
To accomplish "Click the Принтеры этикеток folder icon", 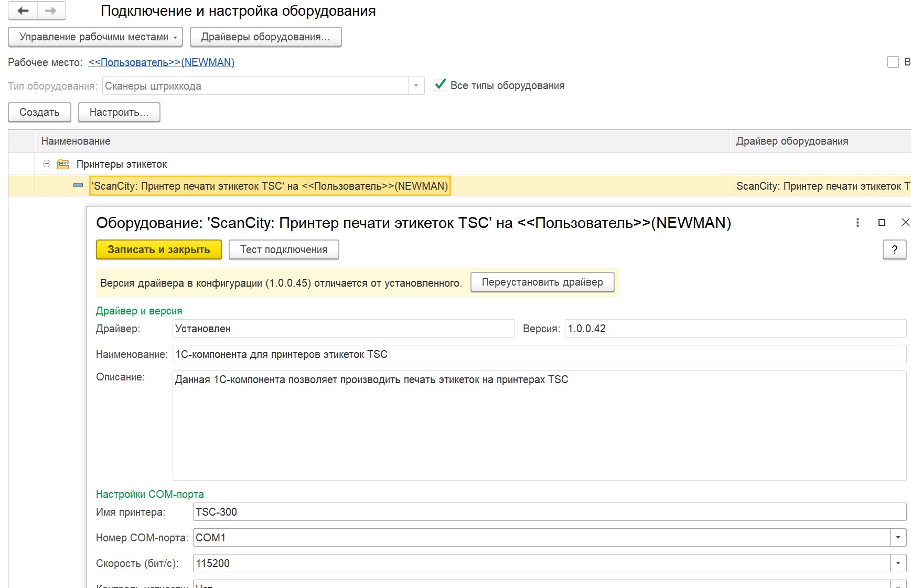I will point(63,164).
